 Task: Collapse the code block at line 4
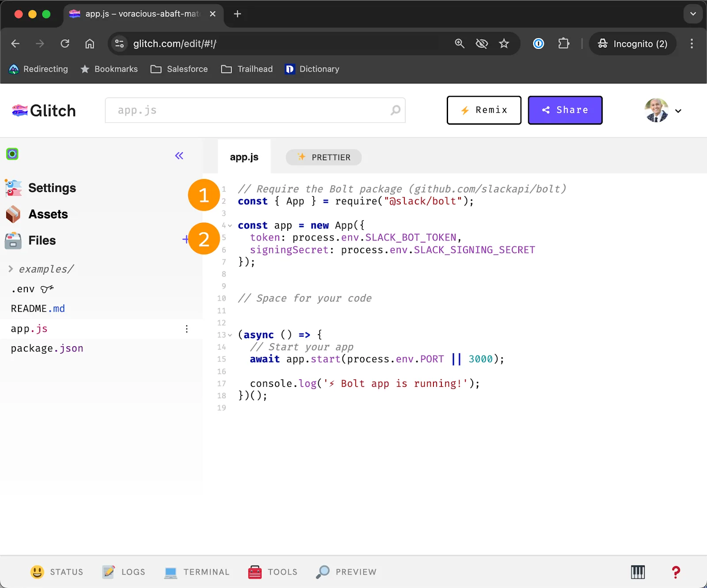coord(230,225)
